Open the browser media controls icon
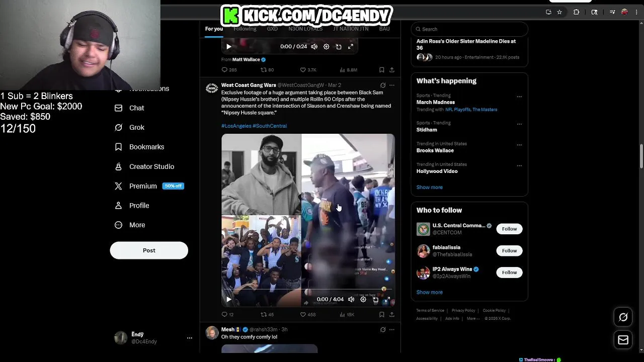Image resolution: width=644 pixels, height=362 pixels. click(612, 12)
